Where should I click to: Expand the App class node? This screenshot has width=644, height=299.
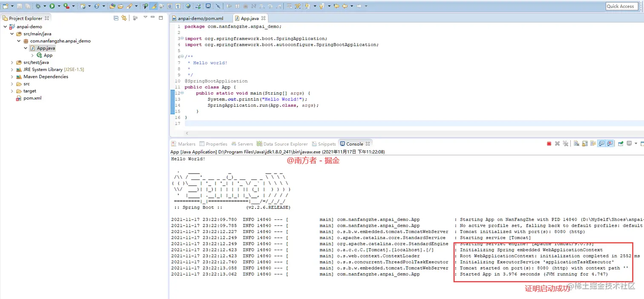click(32, 55)
